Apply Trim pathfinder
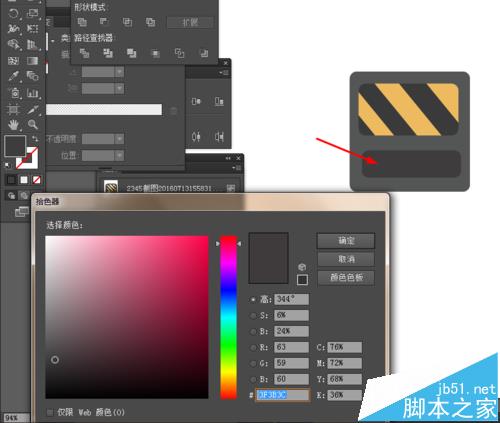The image size is (500, 423). click(x=108, y=53)
